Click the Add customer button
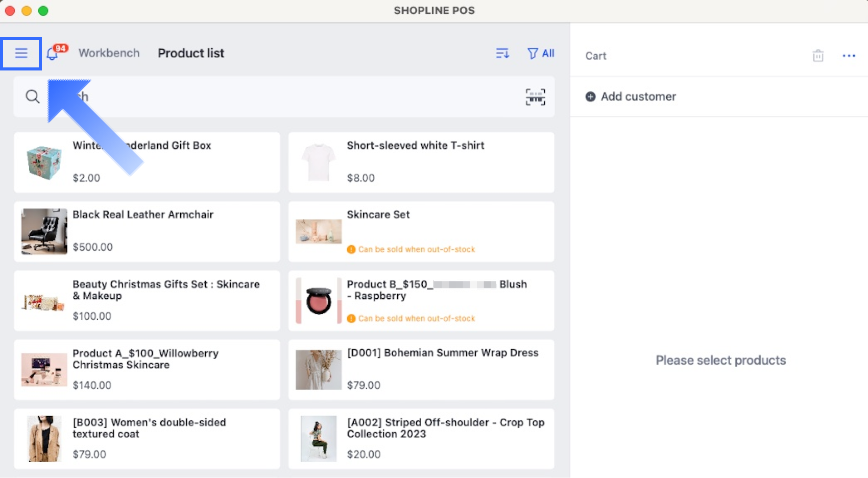 pos(638,97)
